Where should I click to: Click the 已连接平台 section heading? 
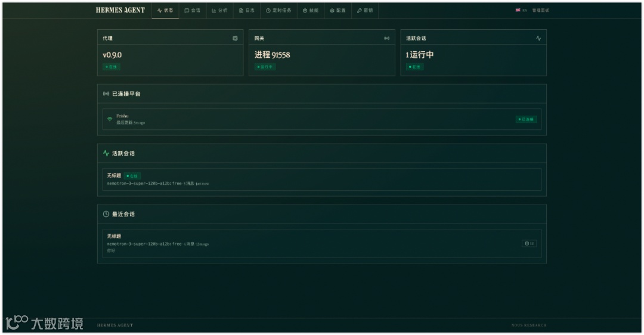pyautogui.click(x=126, y=94)
